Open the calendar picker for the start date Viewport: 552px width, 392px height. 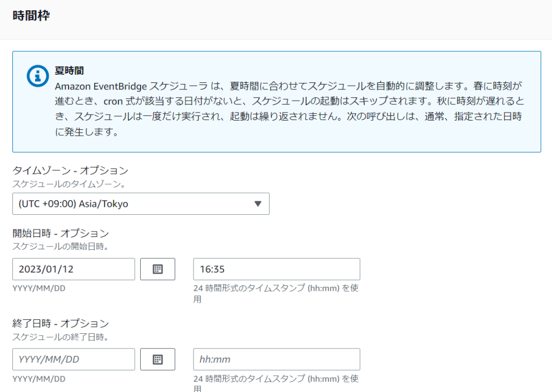click(x=157, y=269)
